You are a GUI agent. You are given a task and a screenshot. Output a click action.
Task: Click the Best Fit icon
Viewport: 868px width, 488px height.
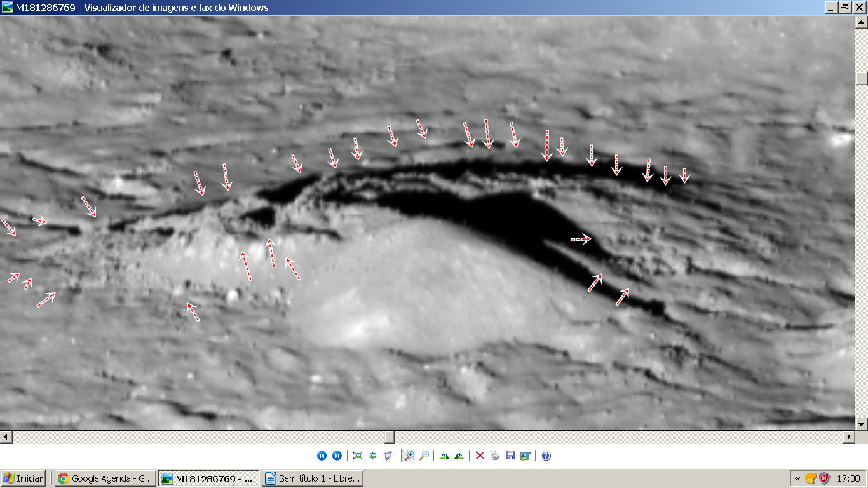[358, 456]
